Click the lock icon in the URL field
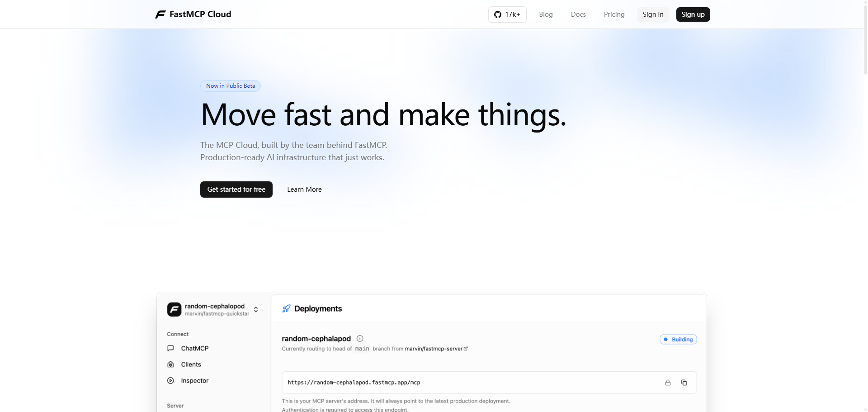The width and height of the screenshot is (868, 412). coord(668,383)
